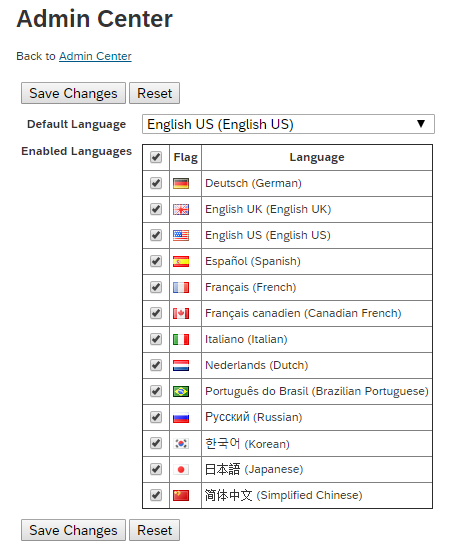Click the bottom Save Changes button

pos(73,530)
